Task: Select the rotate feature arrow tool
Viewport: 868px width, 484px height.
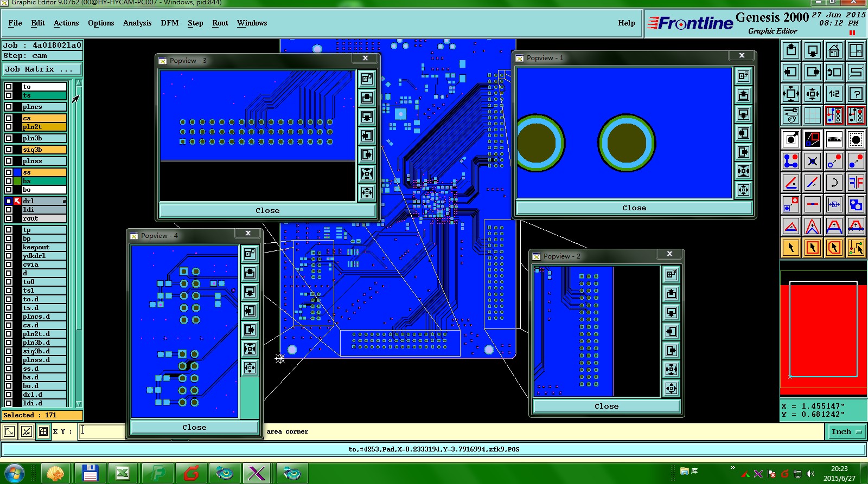Action: (834, 183)
